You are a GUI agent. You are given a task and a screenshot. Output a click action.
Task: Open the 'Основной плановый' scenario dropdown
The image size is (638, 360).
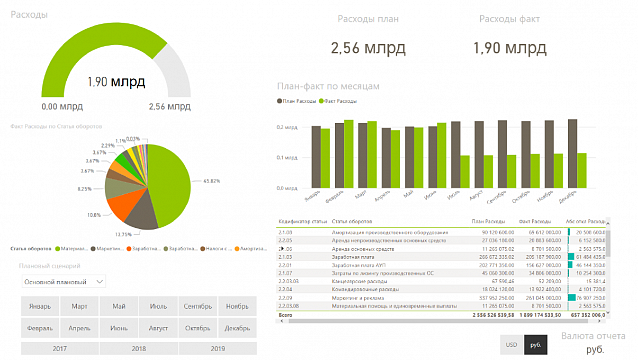tap(63, 281)
